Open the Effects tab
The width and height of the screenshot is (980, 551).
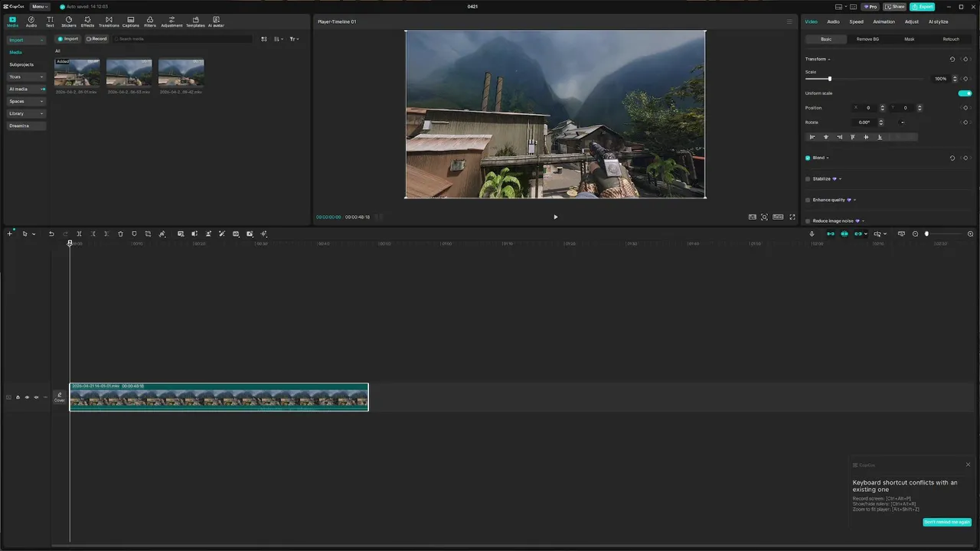coord(88,21)
